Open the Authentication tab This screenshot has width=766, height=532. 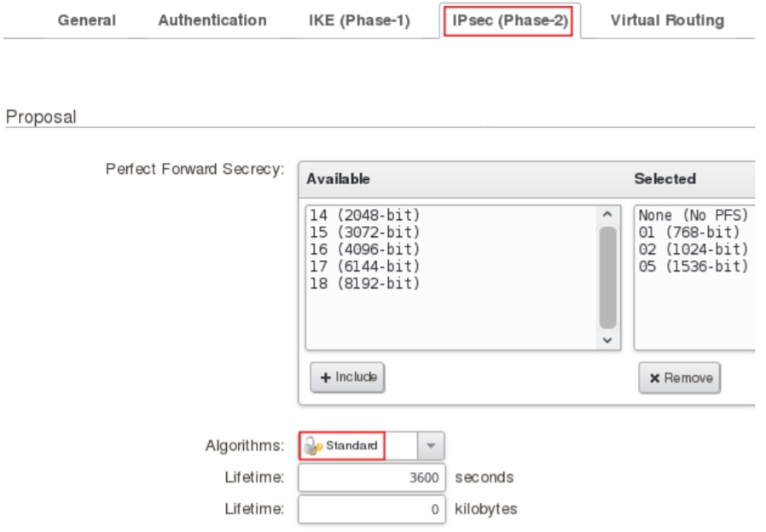(212, 20)
